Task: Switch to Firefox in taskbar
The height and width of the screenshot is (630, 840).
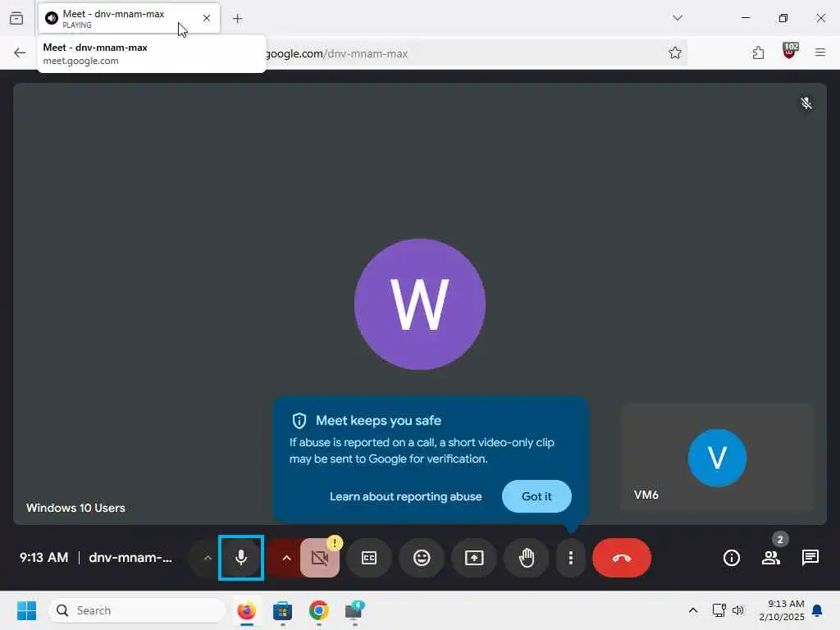Action: pos(246,610)
